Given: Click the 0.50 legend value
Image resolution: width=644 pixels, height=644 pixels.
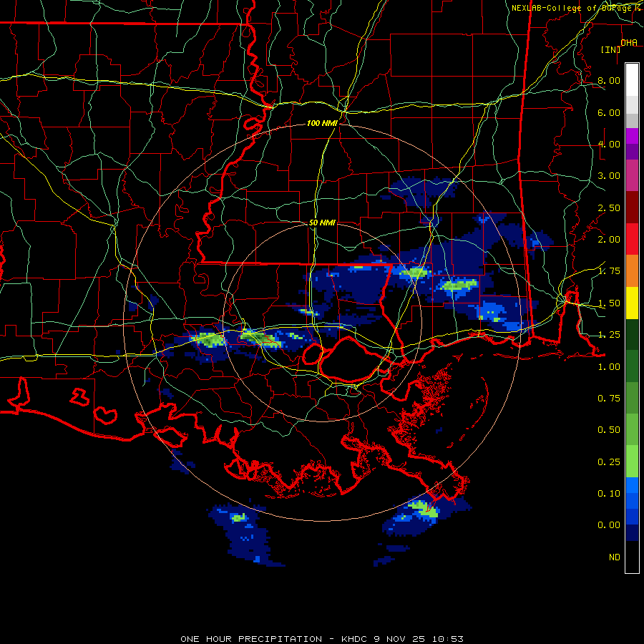Looking at the screenshot, I should (x=609, y=430).
